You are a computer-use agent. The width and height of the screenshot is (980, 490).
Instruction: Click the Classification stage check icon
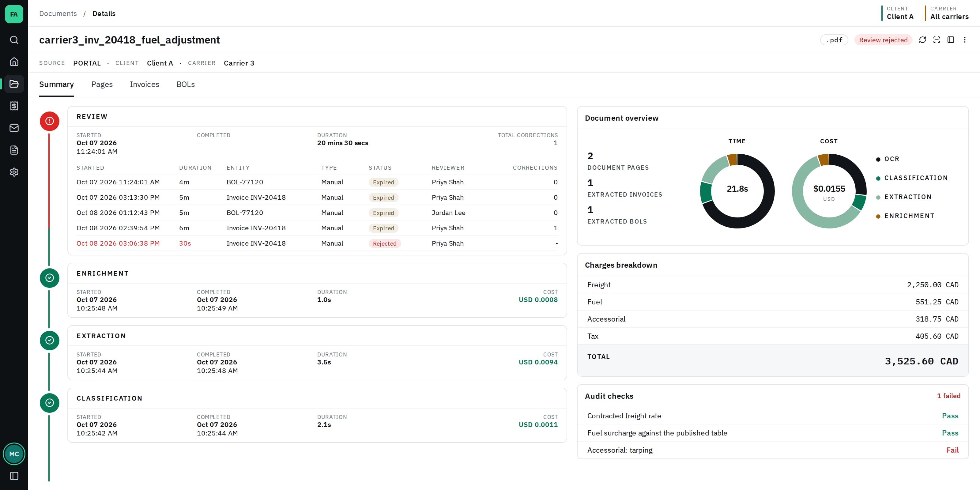(x=49, y=402)
